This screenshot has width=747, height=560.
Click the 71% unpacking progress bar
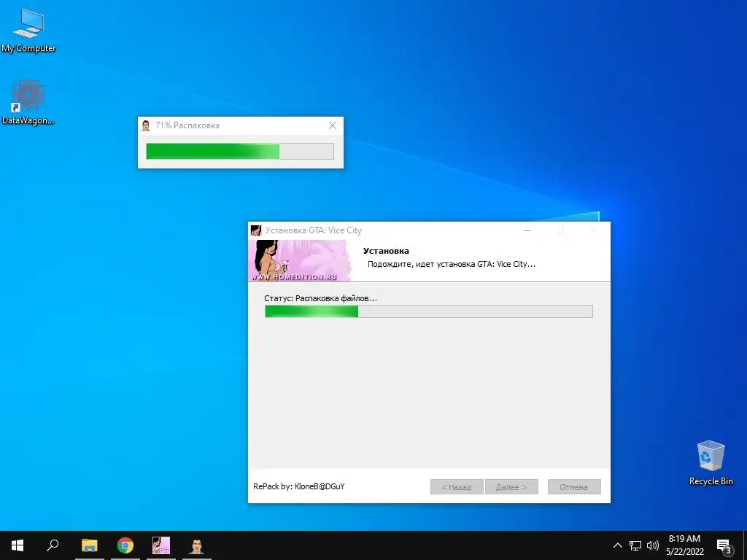[240, 152]
